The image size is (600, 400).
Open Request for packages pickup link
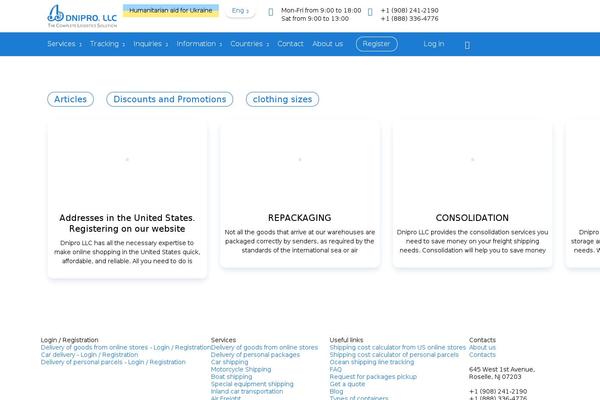coord(373,377)
